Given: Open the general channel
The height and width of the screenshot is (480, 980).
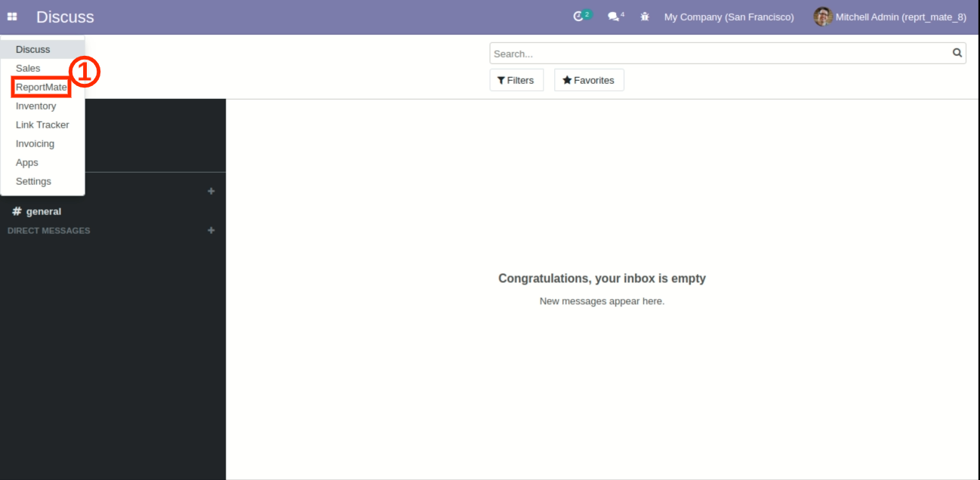Looking at the screenshot, I should click(x=43, y=211).
